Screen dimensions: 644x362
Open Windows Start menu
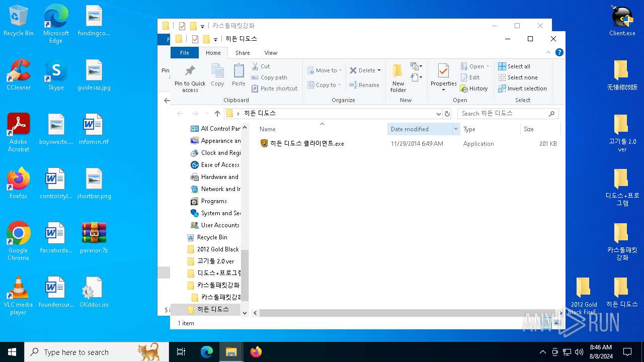(12, 352)
